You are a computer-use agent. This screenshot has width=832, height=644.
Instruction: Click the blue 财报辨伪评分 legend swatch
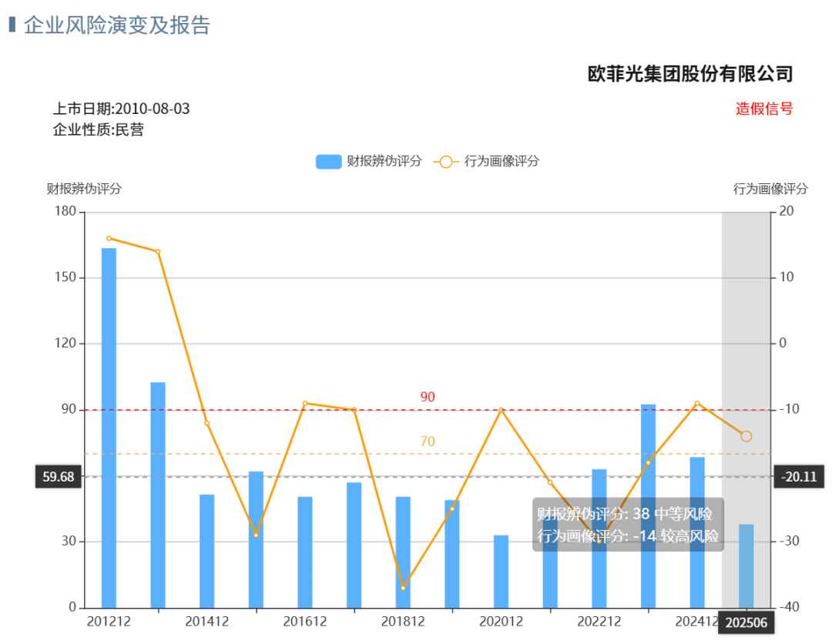point(328,162)
